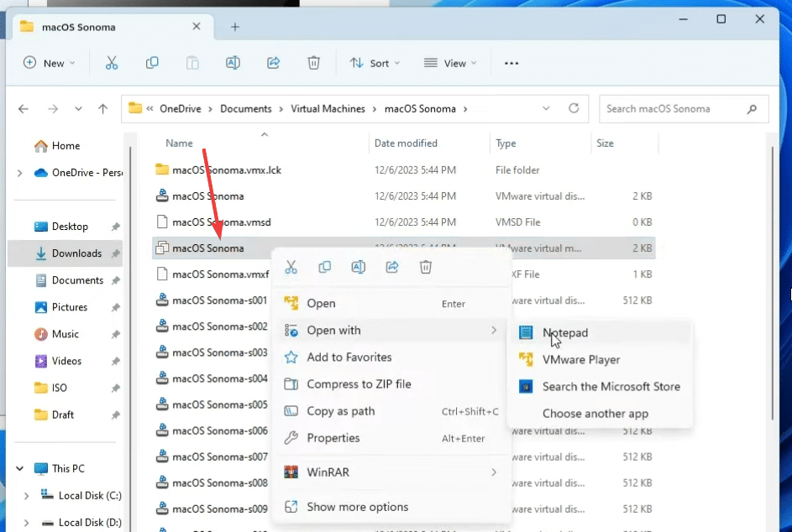Select the macOS Sonoma-s001 file

coord(212,300)
